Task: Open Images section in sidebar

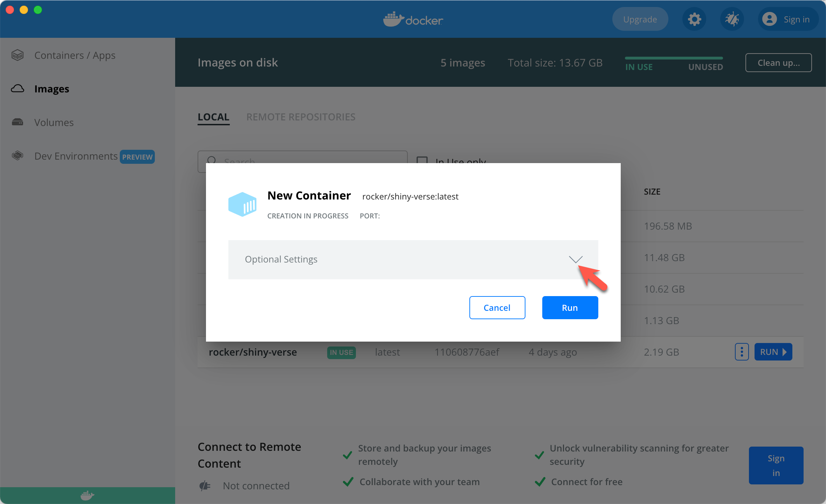Action: click(x=52, y=89)
